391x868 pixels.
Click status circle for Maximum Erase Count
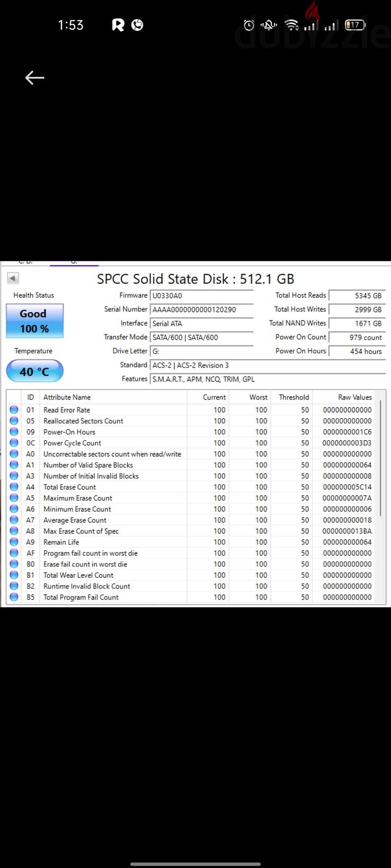pos(14,498)
